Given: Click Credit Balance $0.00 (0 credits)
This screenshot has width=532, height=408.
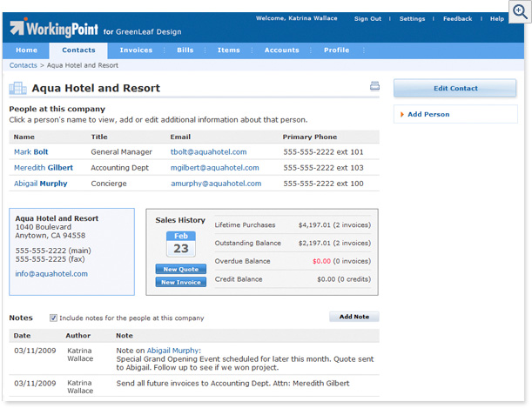Looking at the screenshot, I should (x=344, y=279).
